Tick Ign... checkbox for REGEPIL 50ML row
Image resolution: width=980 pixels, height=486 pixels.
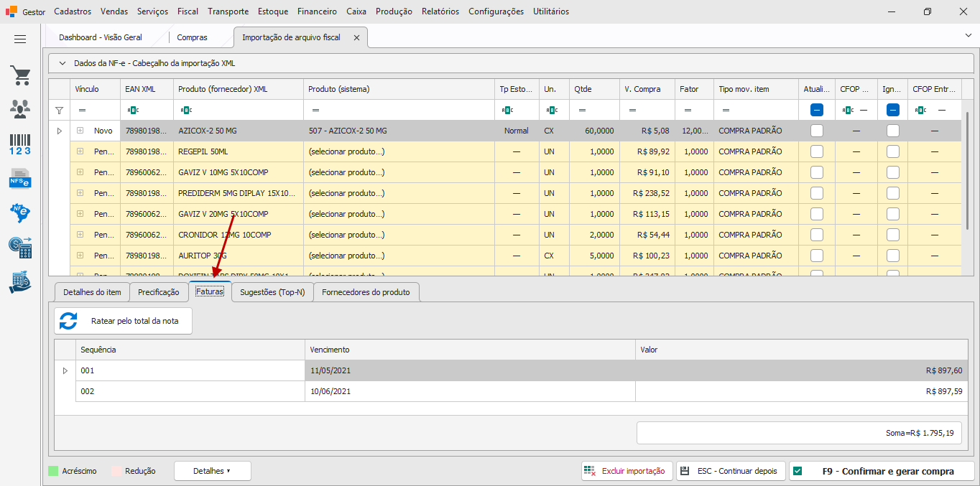click(893, 151)
